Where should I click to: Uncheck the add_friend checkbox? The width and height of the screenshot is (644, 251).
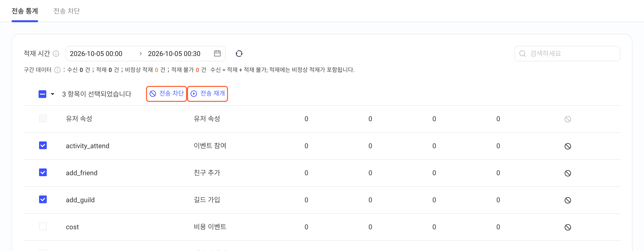point(43,172)
